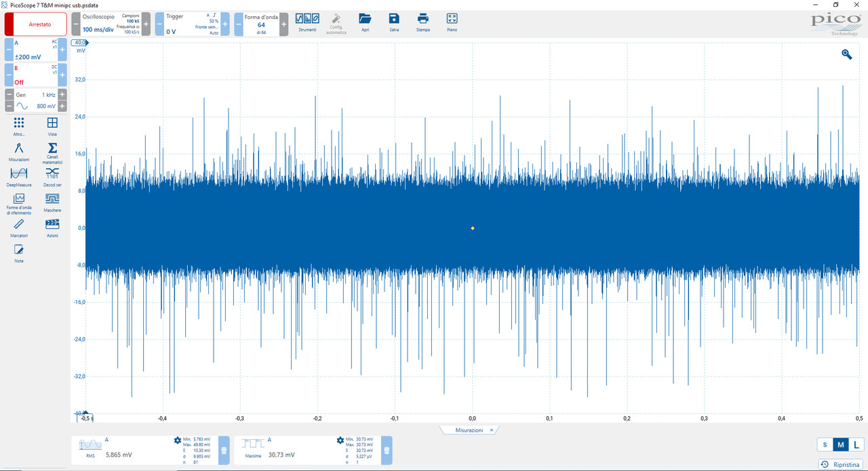The width and height of the screenshot is (868, 471).
Task: Click the zoom magnifier on the graph
Action: pyautogui.click(x=847, y=54)
